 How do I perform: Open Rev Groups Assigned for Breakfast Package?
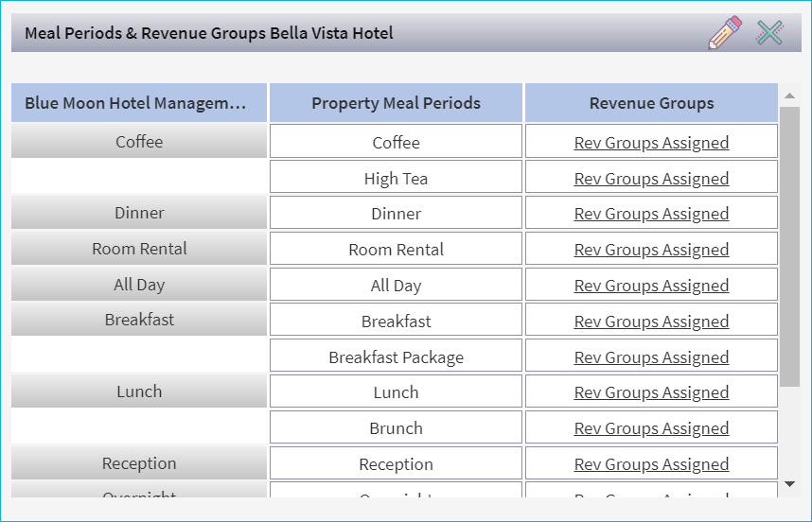tap(651, 357)
